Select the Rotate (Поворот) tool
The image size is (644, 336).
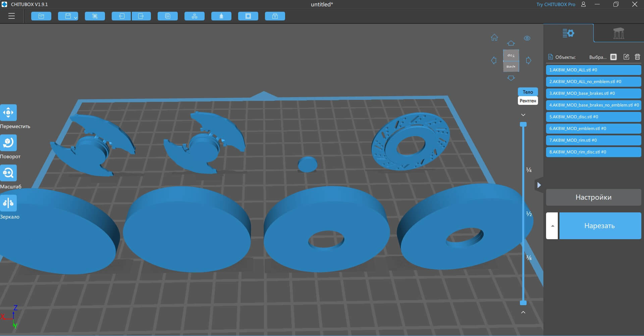point(8,143)
